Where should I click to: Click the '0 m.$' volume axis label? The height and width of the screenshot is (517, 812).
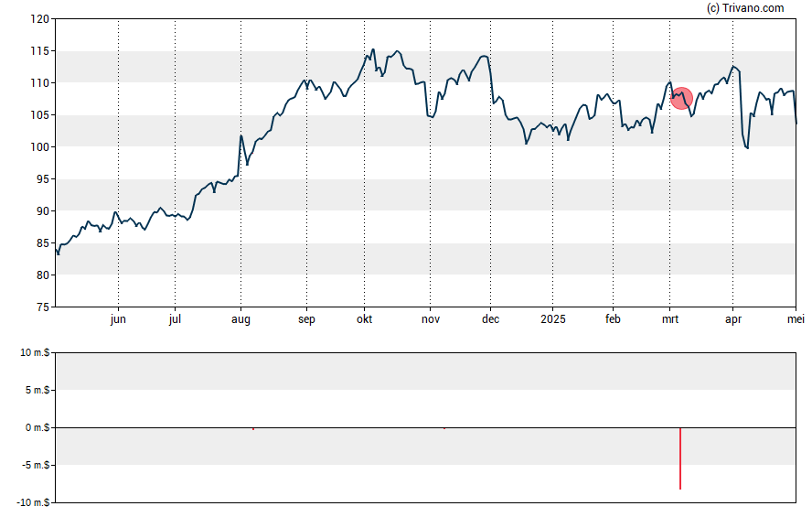(x=37, y=428)
